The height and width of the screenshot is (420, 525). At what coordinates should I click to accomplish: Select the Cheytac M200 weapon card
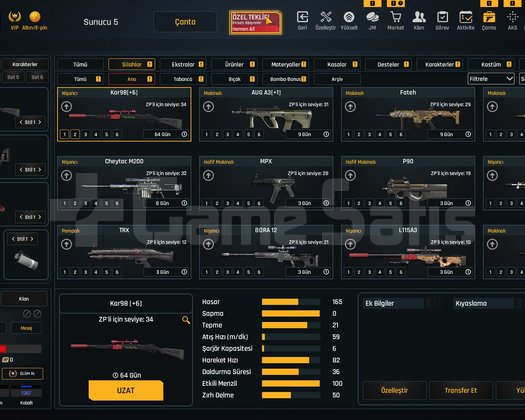[124, 183]
